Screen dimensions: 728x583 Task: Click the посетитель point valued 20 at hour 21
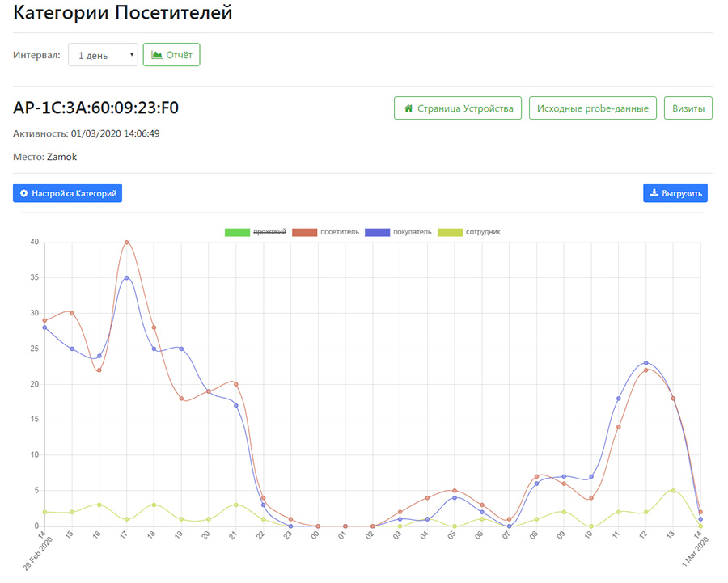[236, 384]
